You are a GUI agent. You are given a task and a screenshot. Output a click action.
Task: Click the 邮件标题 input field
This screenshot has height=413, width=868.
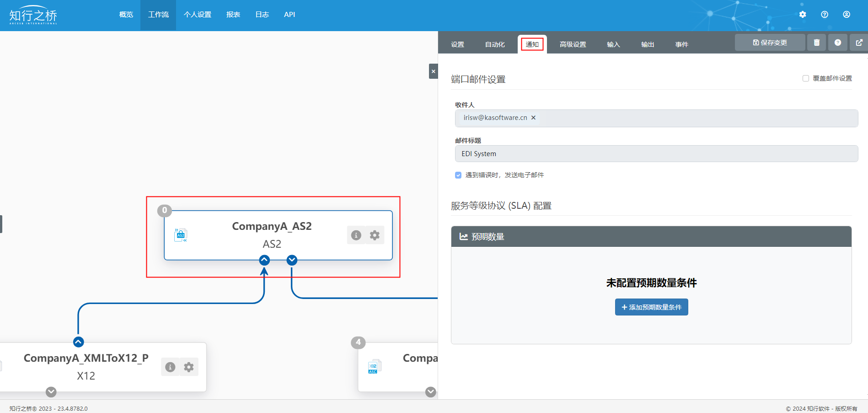point(656,154)
